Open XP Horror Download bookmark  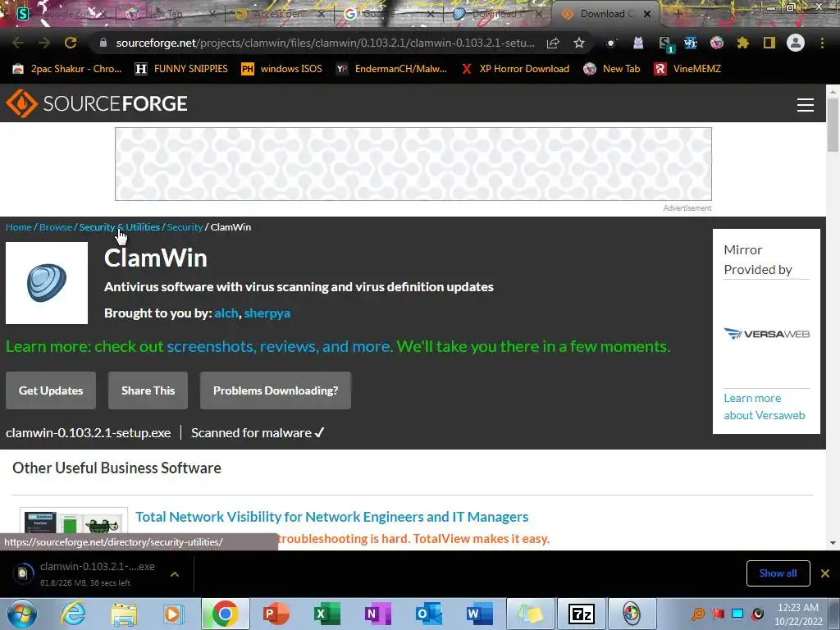pos(515,69)
